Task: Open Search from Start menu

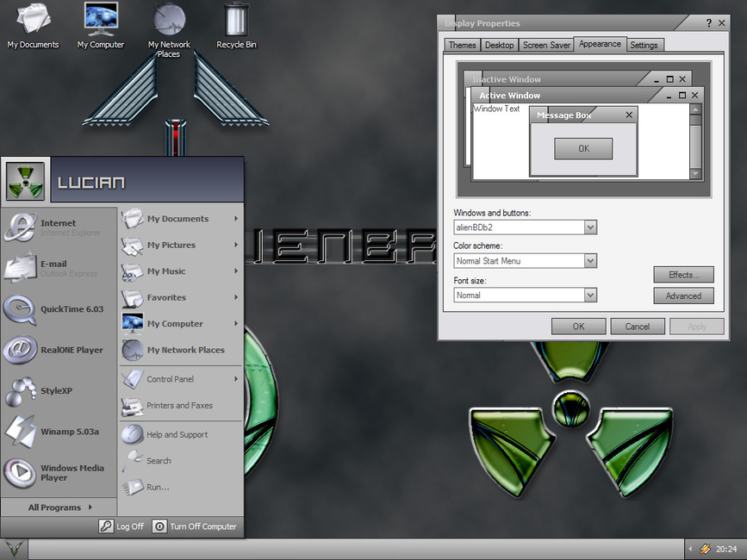Action: pyautogui.click(x=181, y=460)
